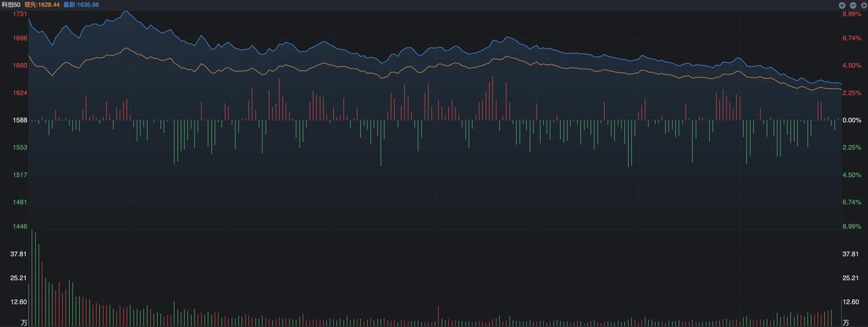The width and height of the screenshot is (868, 327).
Task: Click the 0.00% right axis label
Action: pyautogui.click(x=852, y=120)
